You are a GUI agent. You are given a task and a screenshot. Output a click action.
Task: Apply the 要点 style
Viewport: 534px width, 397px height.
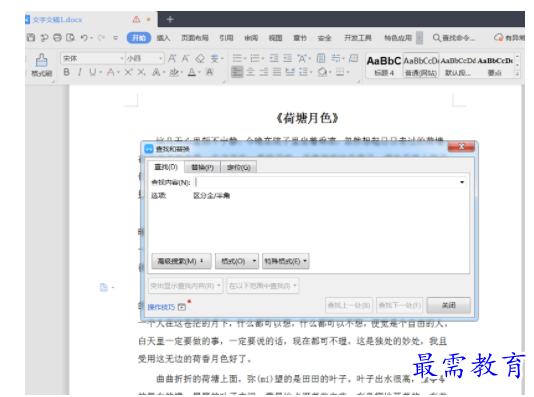tap(494, 65)
